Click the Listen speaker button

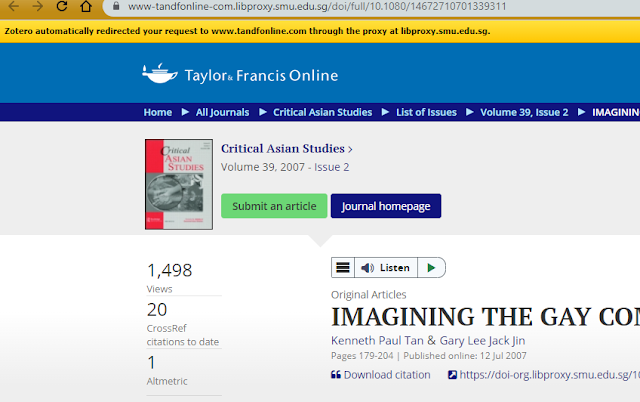pos(386,268)
